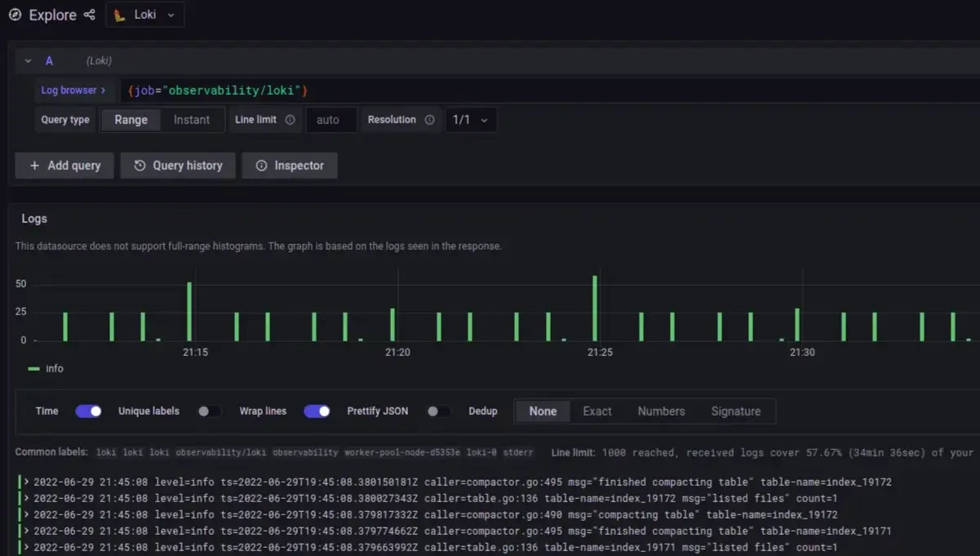Click the Add query button
This screenshot has height=556, width=980.
[x=64, y=165]
